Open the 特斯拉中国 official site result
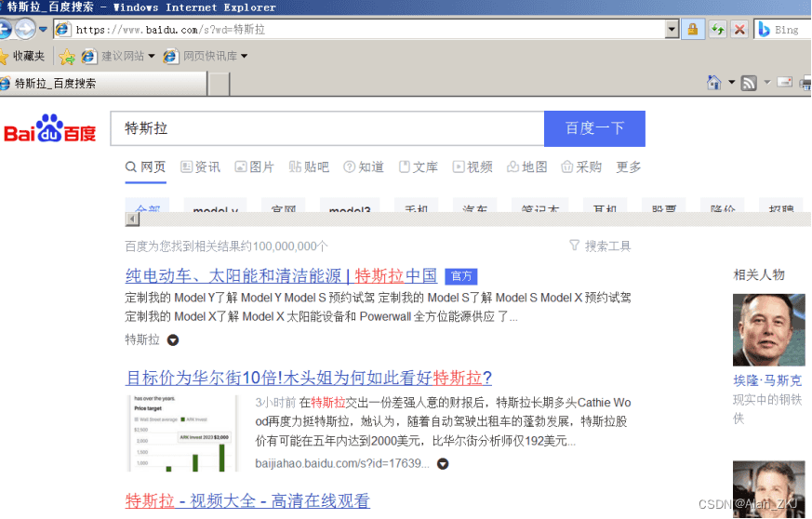Viewport: 812px width, 519px height. pos(281,275)
